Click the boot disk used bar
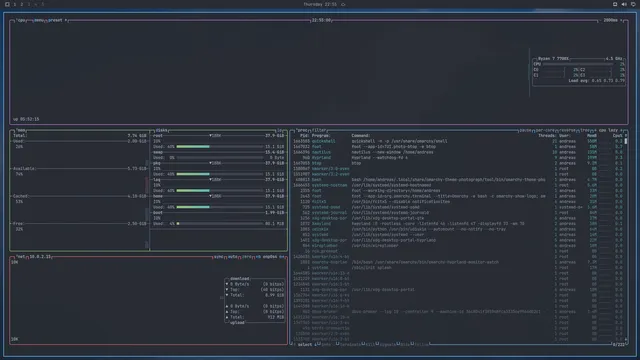This screenshot has height=360, width=640. pos(220,224)
